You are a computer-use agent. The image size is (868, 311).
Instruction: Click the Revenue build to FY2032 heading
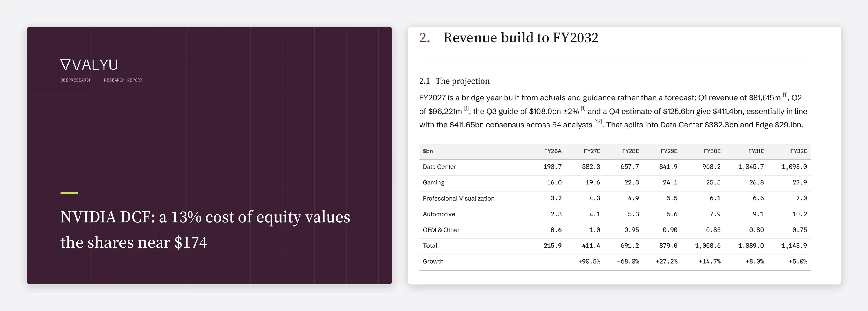point(521,38)
